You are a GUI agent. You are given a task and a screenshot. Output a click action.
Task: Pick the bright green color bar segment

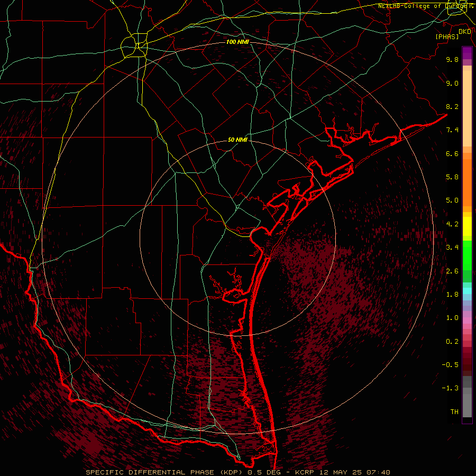coord(467,255)
